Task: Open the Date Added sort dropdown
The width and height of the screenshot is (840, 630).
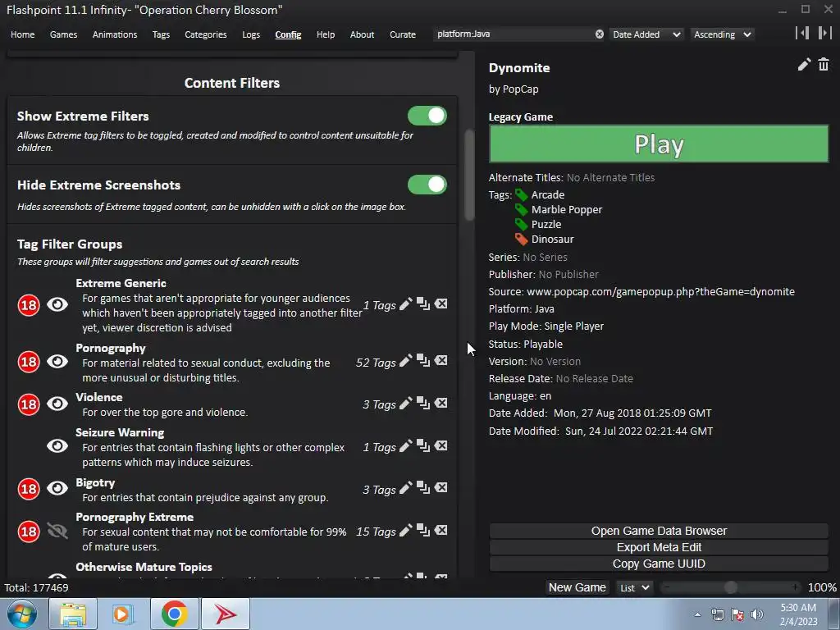Action: pos(646,34)
